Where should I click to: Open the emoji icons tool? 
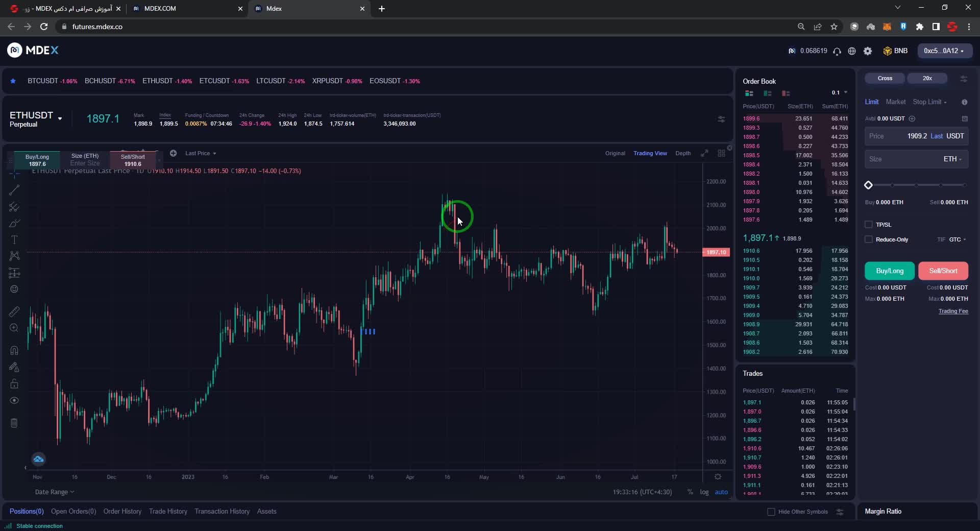click(x=14, y=289)
